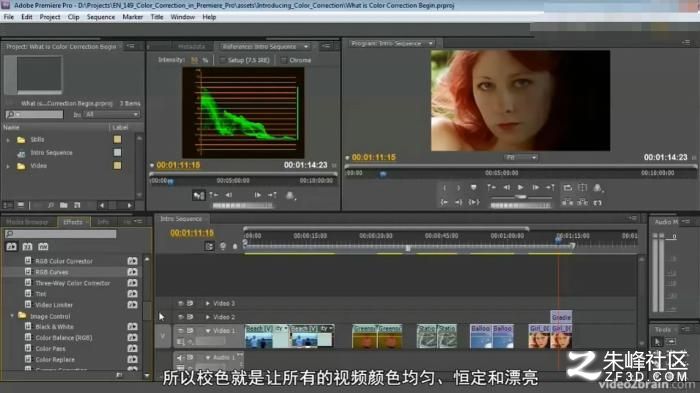Click Play in the Program monitor
Image resolution: width=700 pixels, height=393 pixels.
click(521, 188)
